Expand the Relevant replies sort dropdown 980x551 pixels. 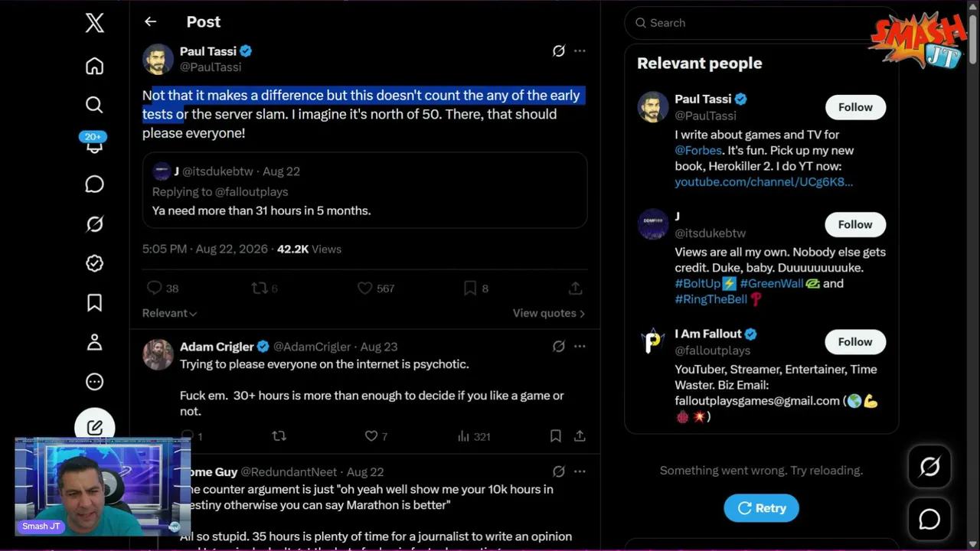169,313
